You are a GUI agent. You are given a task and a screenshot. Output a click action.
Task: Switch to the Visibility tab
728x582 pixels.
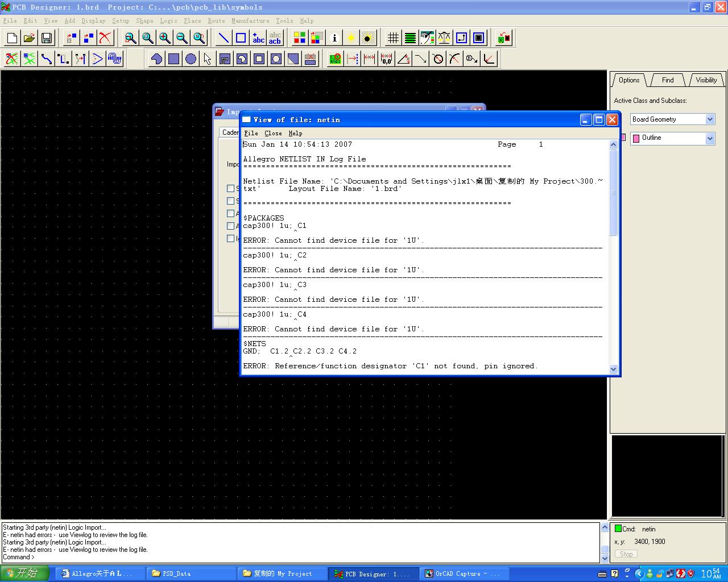tap(706, 80)
